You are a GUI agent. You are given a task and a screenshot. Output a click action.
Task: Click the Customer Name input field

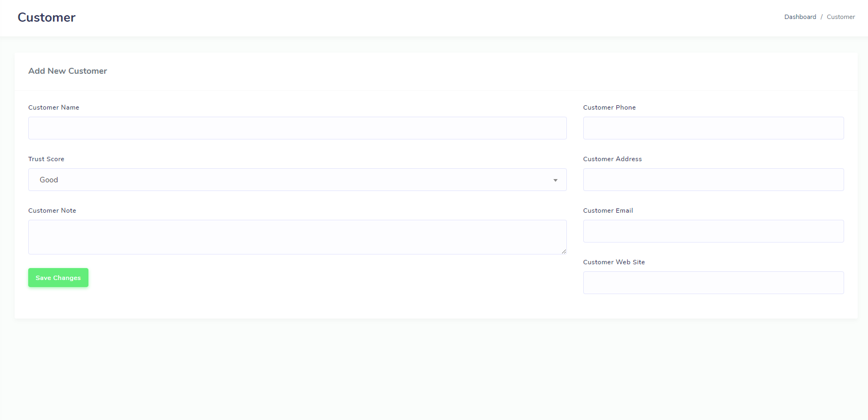(x=297, y=128)
